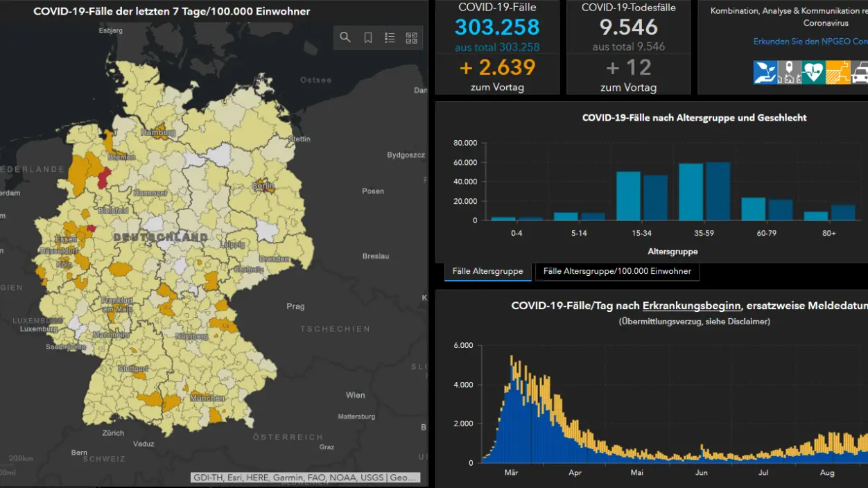Click the gray car icon

[860, 72]
